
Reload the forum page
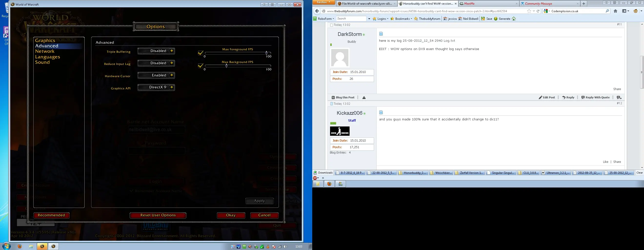(x=538, y=11)
